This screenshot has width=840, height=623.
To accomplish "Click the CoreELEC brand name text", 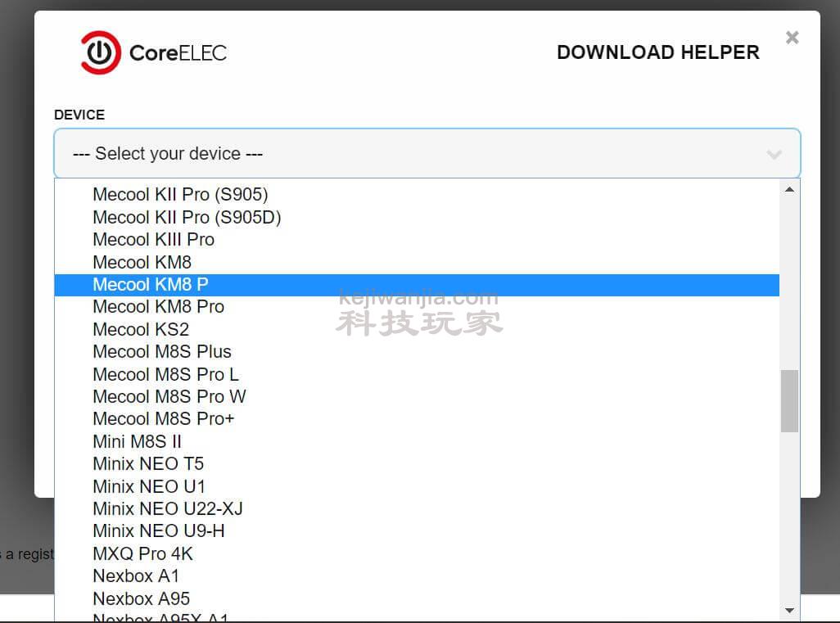I will tap(178, 53).
